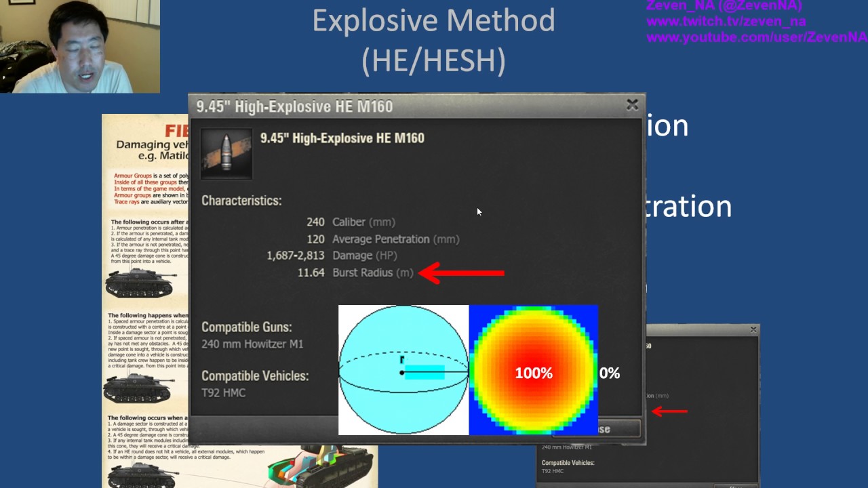
Task: Click the sphere radius diagram image
Action: coord(403,370)
